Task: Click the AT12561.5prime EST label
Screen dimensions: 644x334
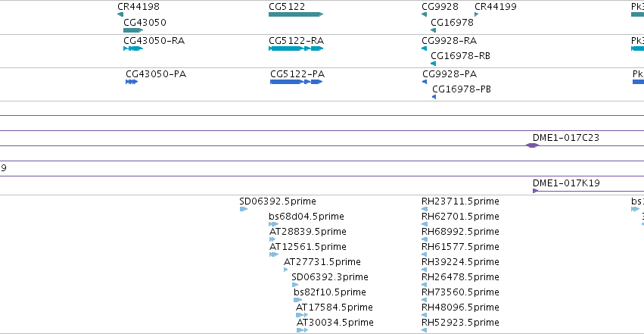Action: [308, 247]
